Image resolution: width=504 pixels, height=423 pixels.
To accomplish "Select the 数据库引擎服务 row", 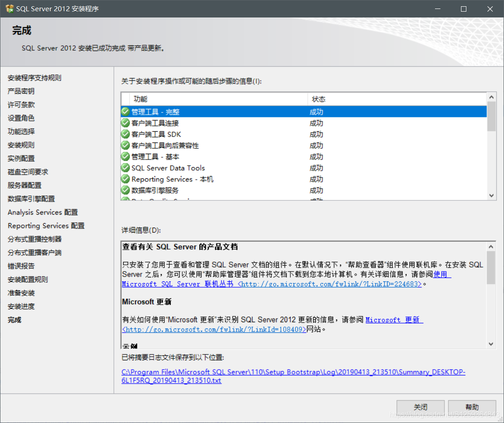I will point(304,190).
